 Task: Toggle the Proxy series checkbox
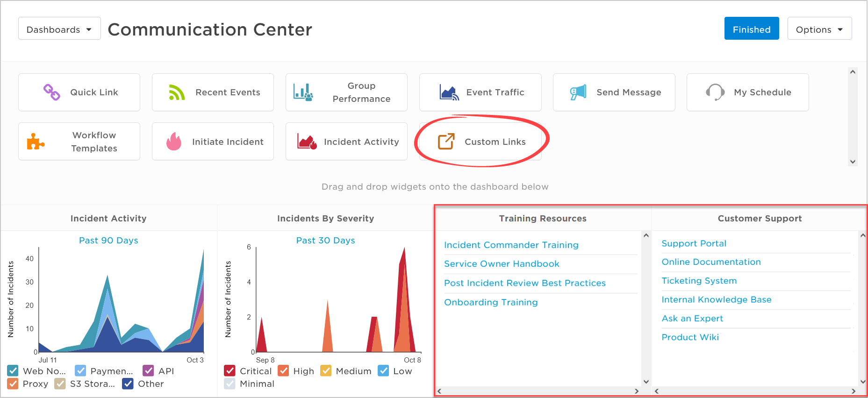pyautogui.click(x=13, y=384)
